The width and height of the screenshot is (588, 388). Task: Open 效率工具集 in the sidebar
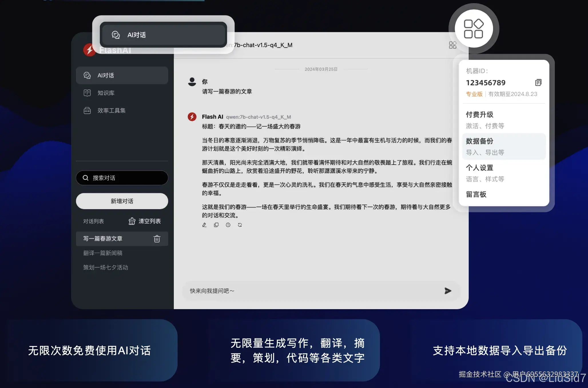pos(111,111)
